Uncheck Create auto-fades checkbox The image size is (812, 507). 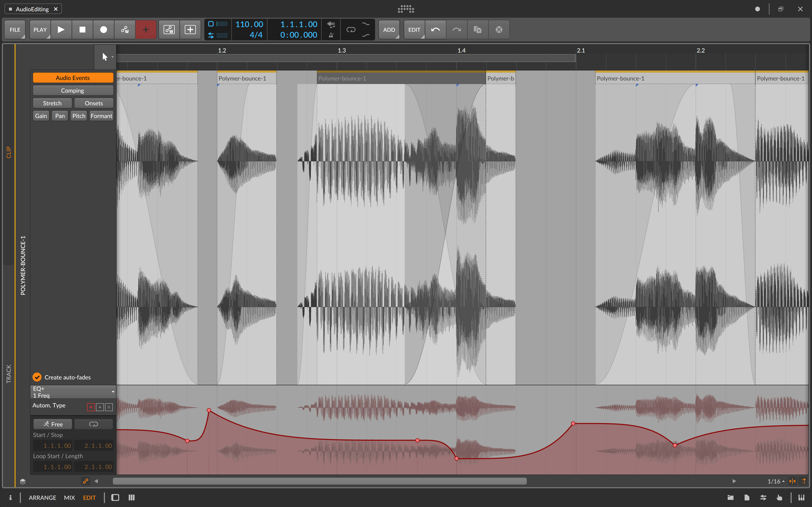(37, 377)
